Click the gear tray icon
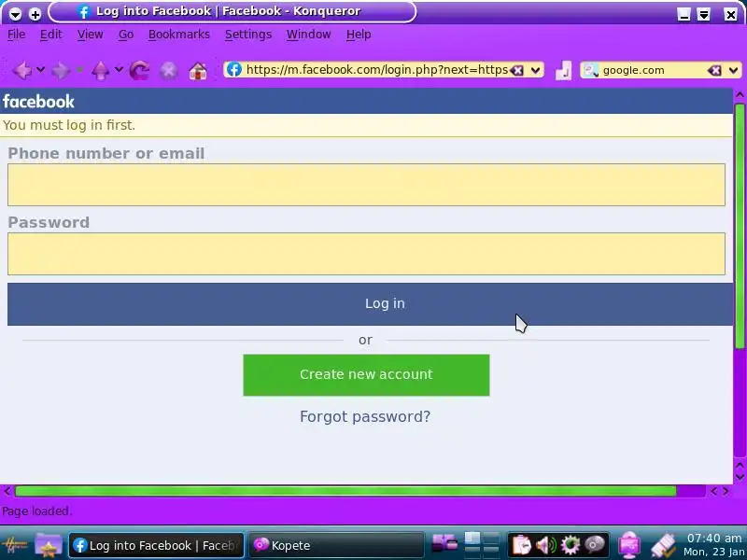The image size is (747, 560). click(x=571, y=545)
